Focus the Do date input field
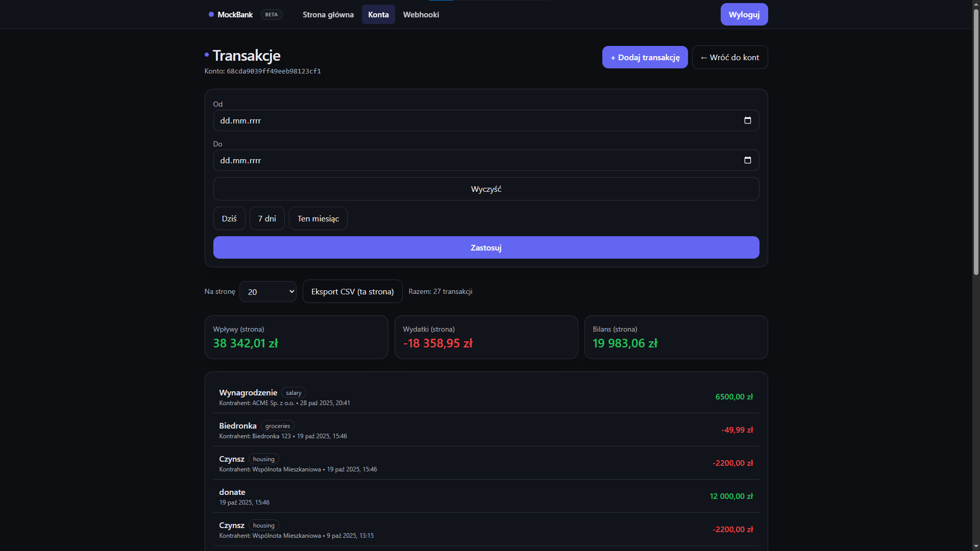 [486, 160]
